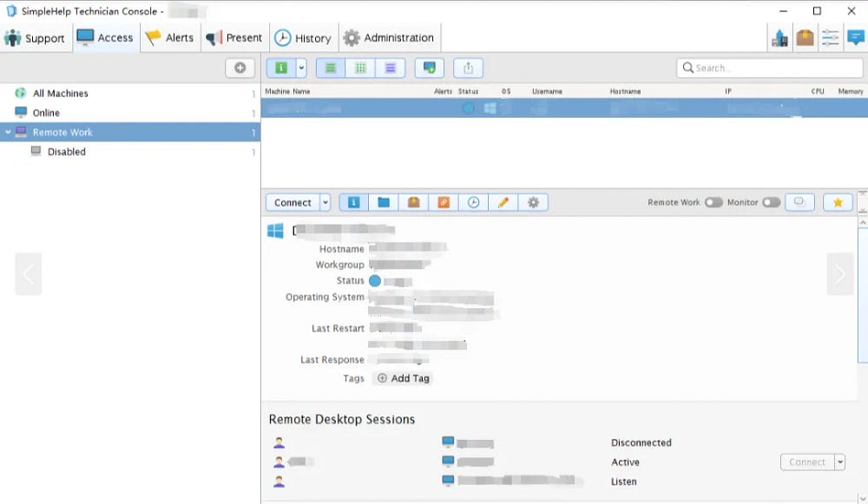Screen dimensions: 868x504
Task: Open the machine history clock icon
Action: (473, 202)
